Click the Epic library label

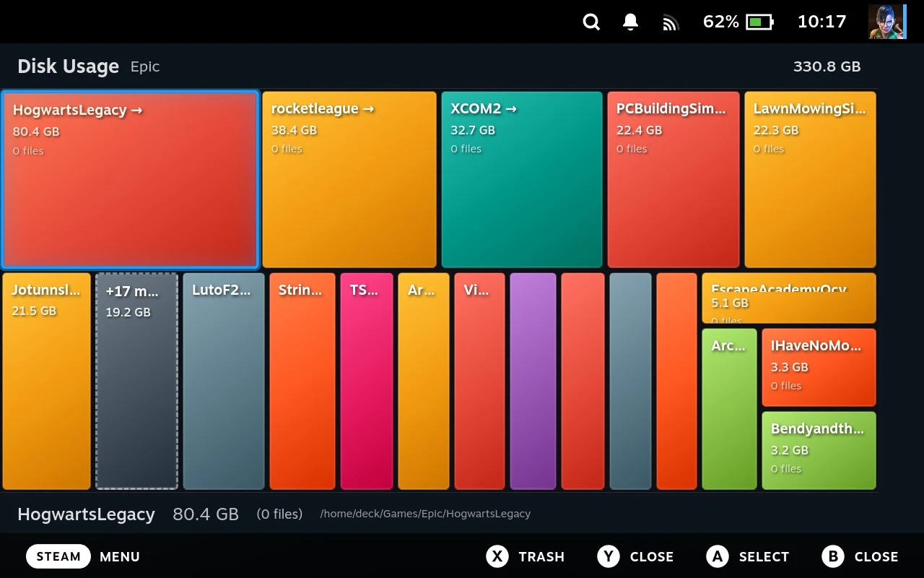(145, 66)
